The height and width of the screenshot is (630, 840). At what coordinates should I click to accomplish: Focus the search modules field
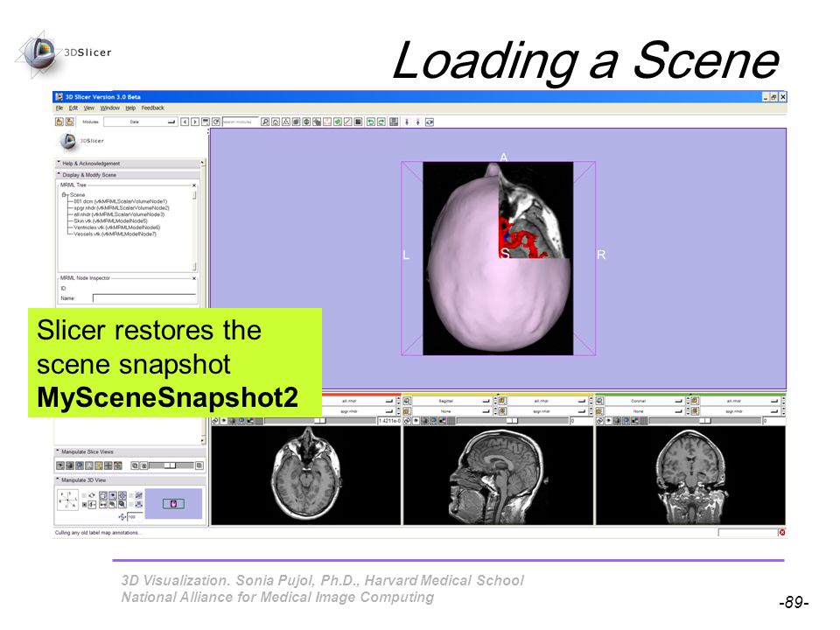[241, 122]
